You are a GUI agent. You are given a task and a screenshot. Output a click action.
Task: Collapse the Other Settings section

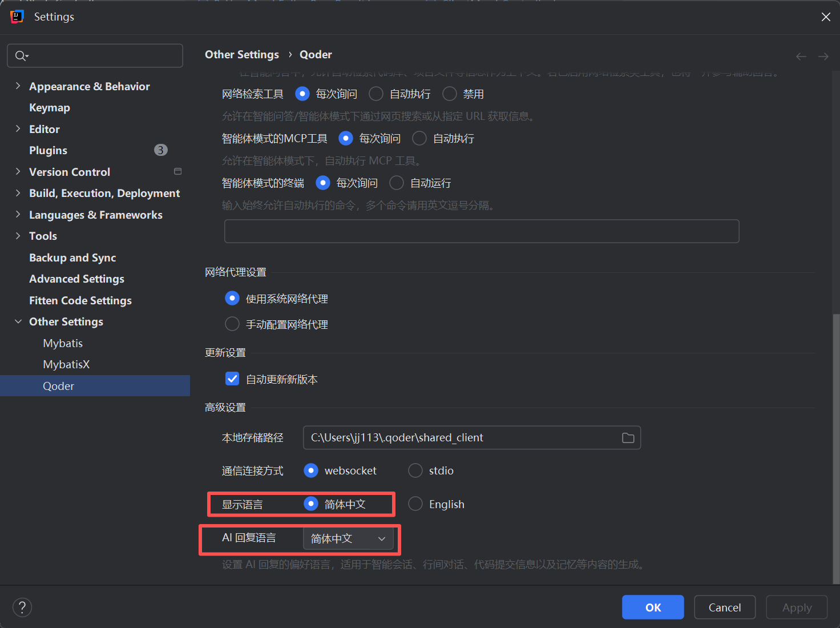click(x=18, y=321)
